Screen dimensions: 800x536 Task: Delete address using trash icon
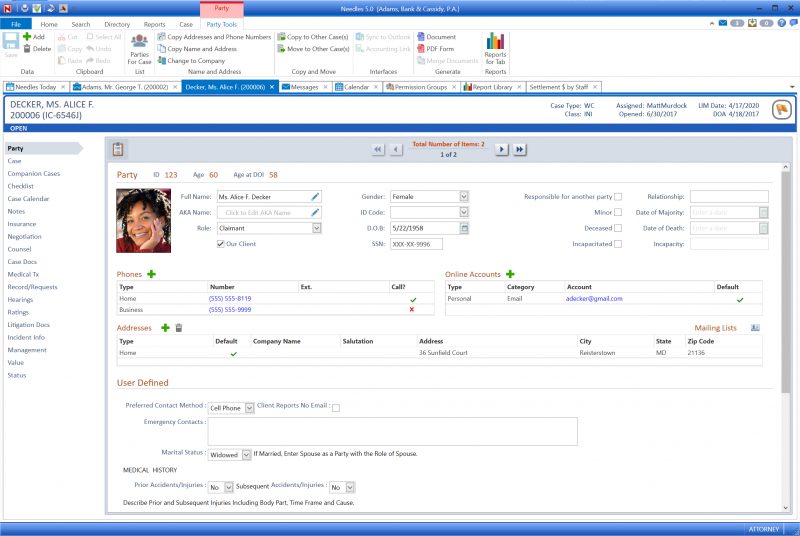(179, 328)
